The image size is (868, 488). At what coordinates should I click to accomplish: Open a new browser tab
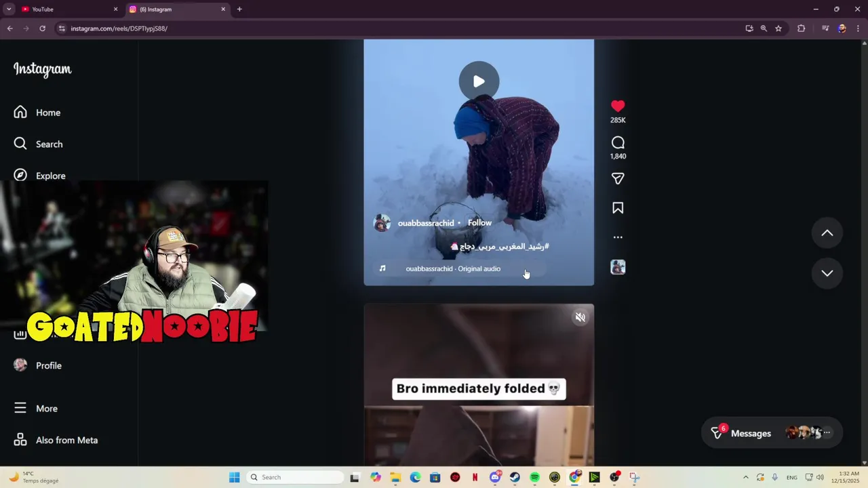239,9
